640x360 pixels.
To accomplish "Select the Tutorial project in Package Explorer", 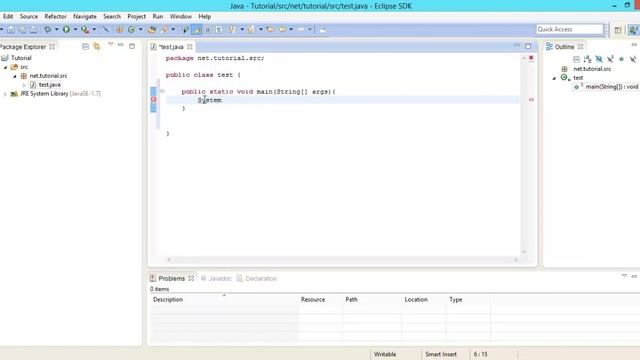I will tap(21, 58).
